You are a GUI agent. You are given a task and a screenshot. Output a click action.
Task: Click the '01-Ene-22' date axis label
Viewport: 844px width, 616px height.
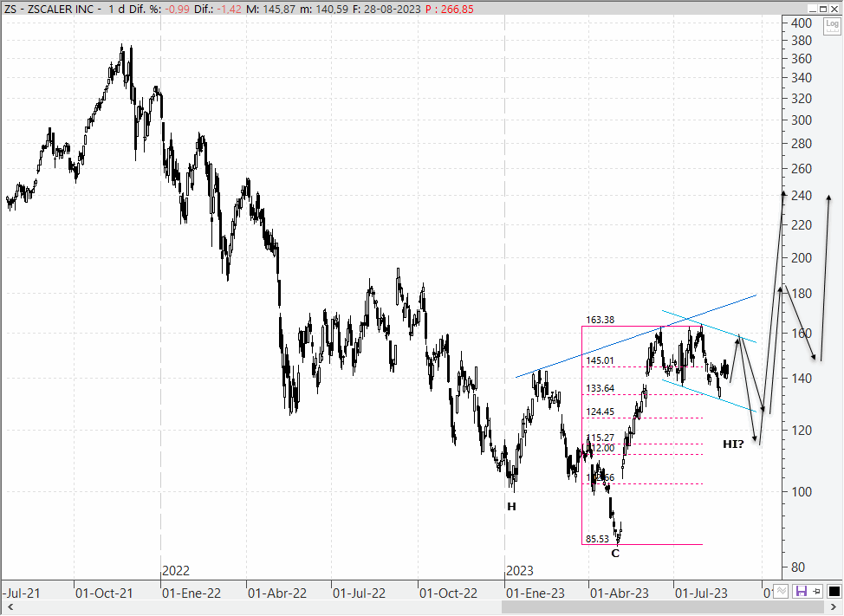(x=192, y=593)
